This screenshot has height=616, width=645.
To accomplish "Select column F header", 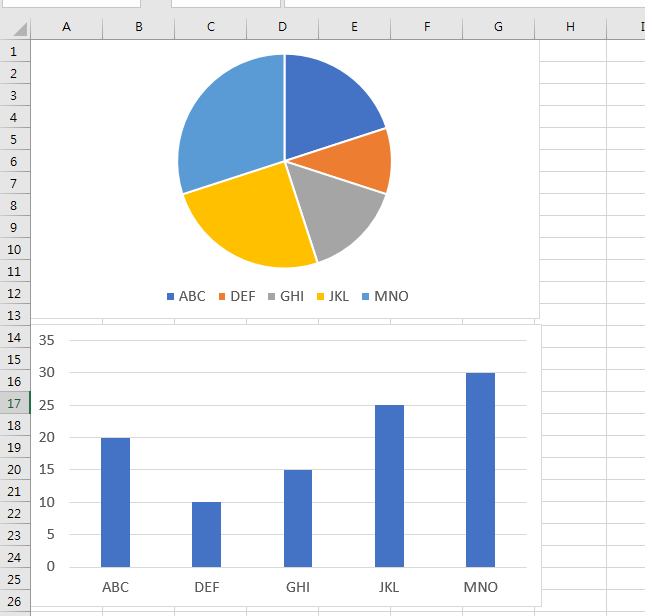I will coord(427,27).
